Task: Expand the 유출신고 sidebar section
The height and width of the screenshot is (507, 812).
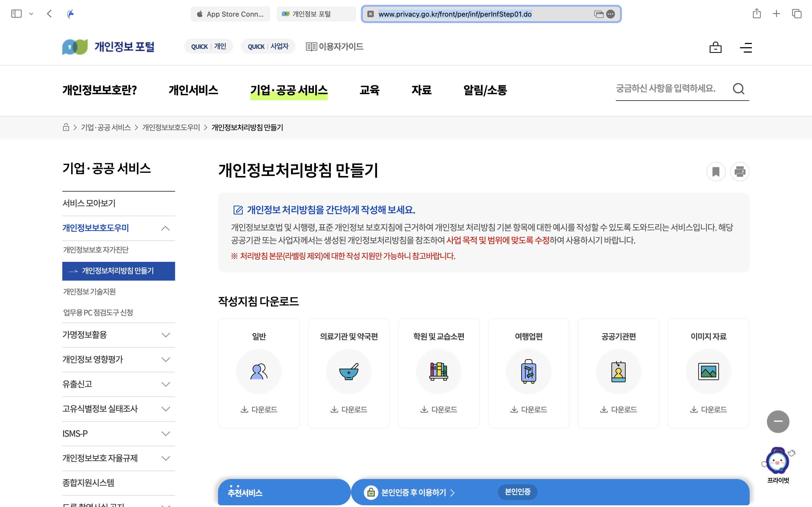Action: [165, 384]
